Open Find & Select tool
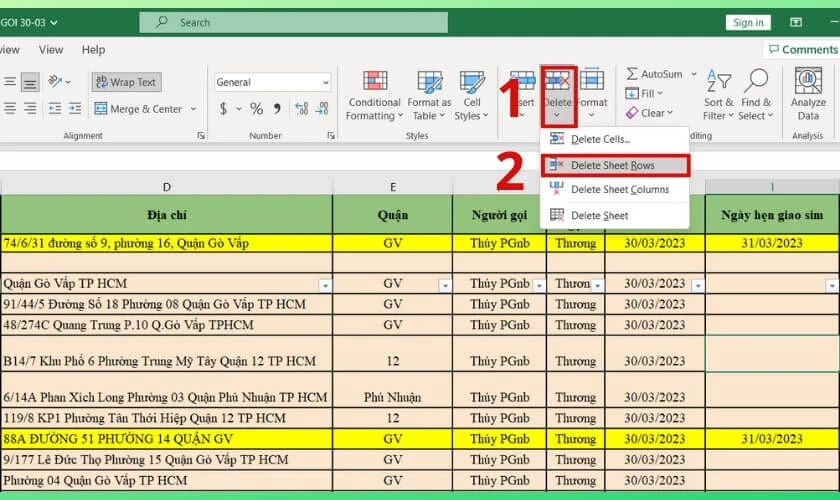 click(x=756, y=95)
